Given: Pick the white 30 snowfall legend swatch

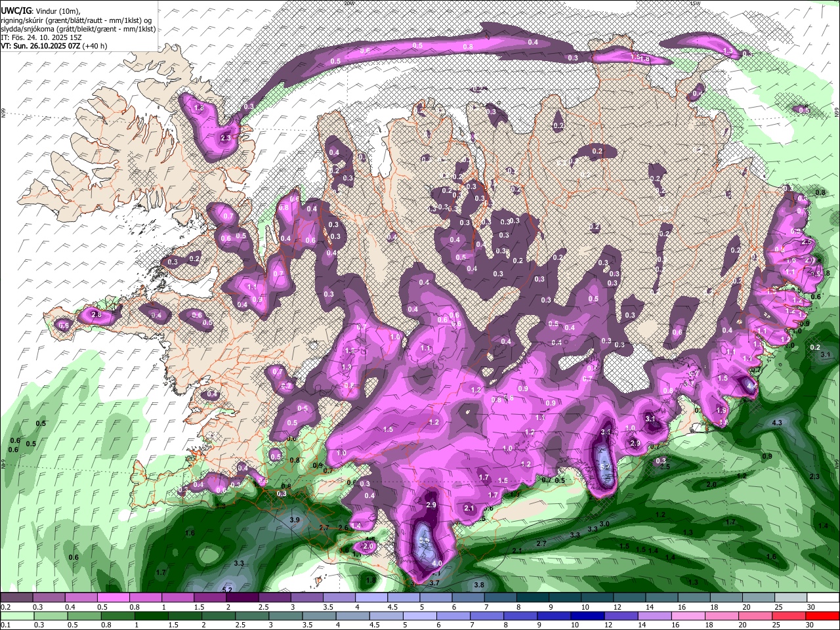Looking at the screenshot, I should point(824,598).
